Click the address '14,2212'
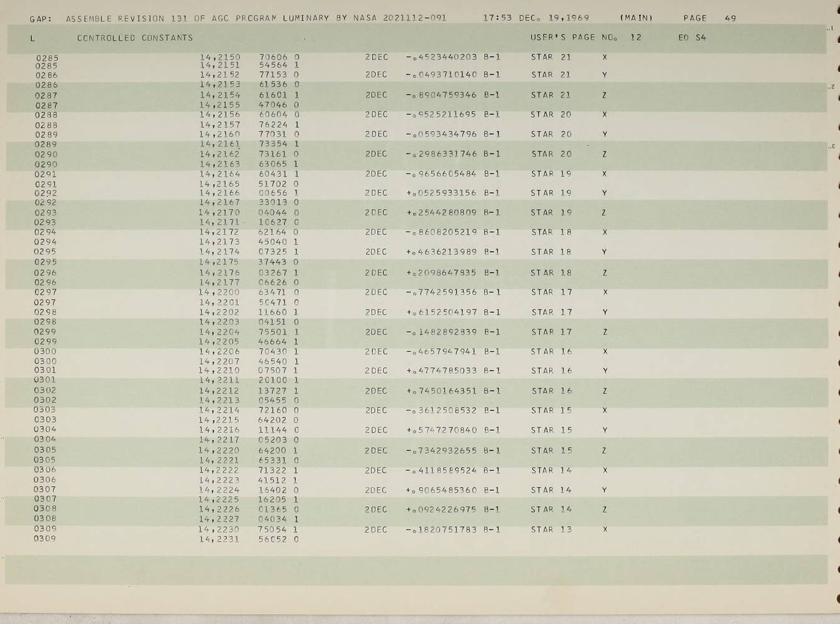Viewport: 840px width, 624px height. coord(219,391)
